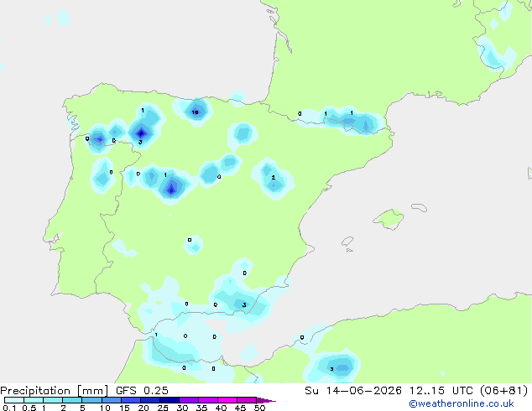Viewport: 532px width, 411px height.
Task: Click the 'GFS 0.25' model label
Action: [142, 391]
